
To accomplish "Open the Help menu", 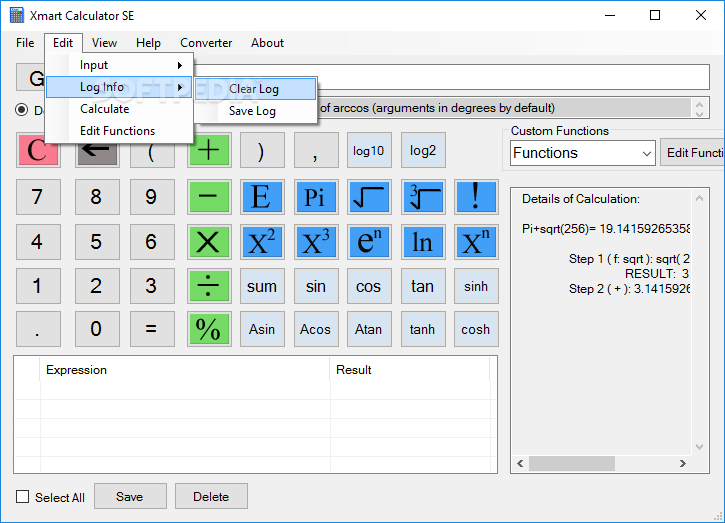I will coord(148,43).
